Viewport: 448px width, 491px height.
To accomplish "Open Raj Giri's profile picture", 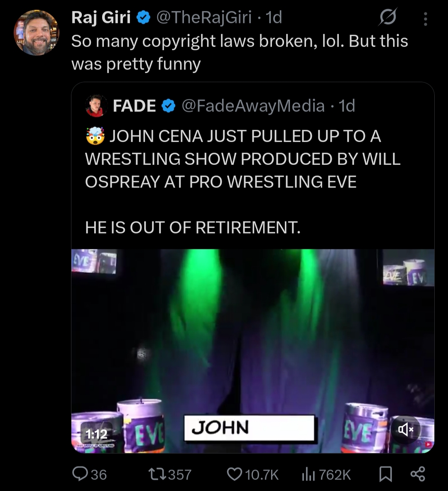I will [x=36, y=32].
